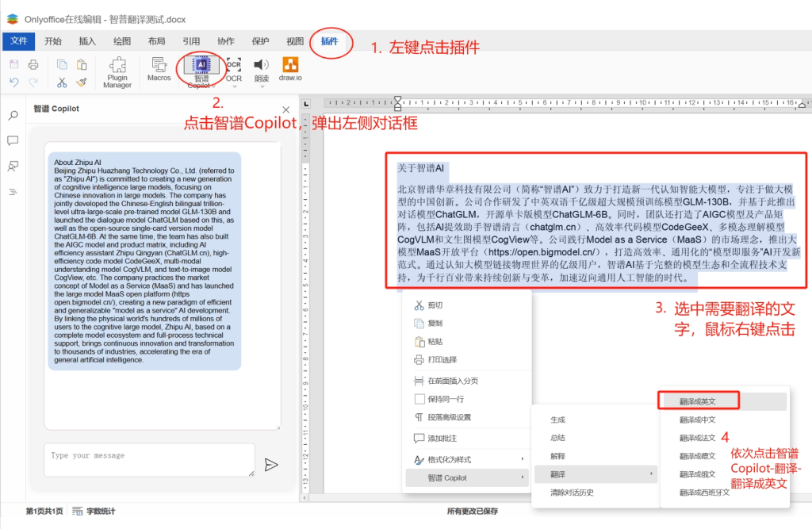Toggle the 保持同一行 checkbox
This screenshot has height=529, width=812.
pyautogui.click(x=420, y=398)
